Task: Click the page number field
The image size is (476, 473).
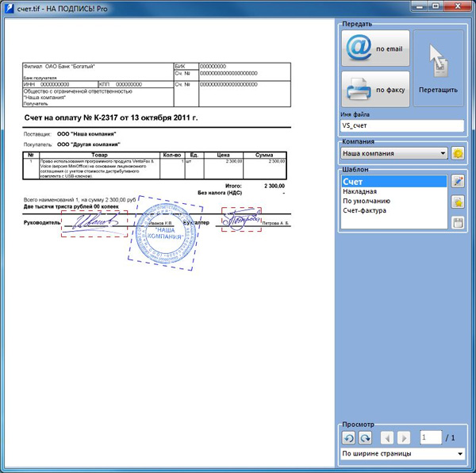Action: click(431, 437)
